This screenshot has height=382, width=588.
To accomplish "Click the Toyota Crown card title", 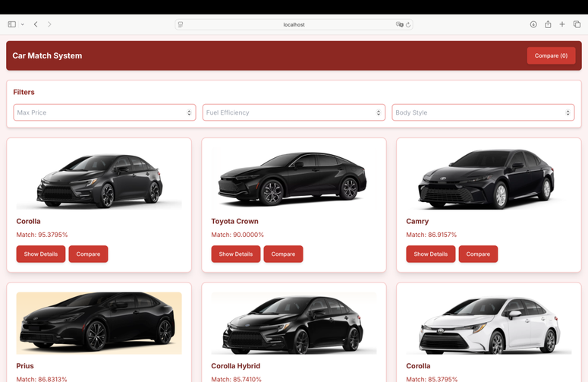I will (x=234, y=222).
